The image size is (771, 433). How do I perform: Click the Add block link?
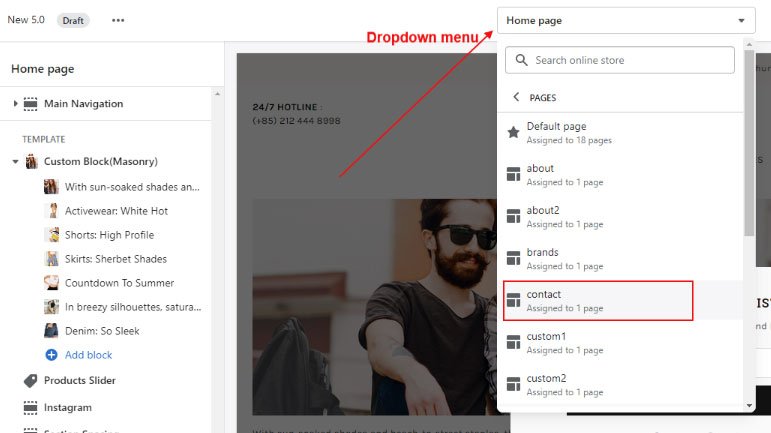click(x=88, y=355)
